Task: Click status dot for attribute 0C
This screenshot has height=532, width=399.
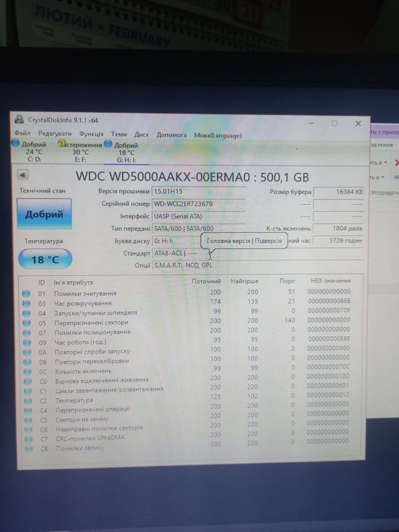Action: pyautogui.click(x=27, y=372)
